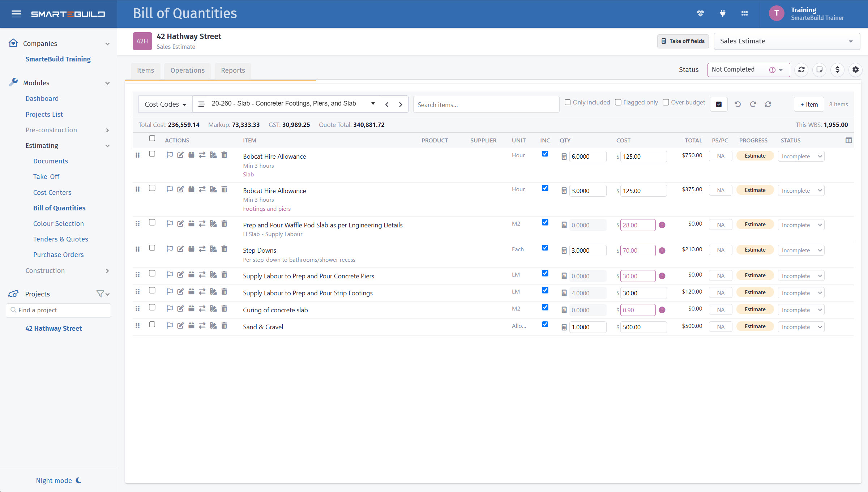The height and width of the screenshot is (492, 868).
Task: Click Estimate progress badge for Step Downs
Action: [755, 250]
